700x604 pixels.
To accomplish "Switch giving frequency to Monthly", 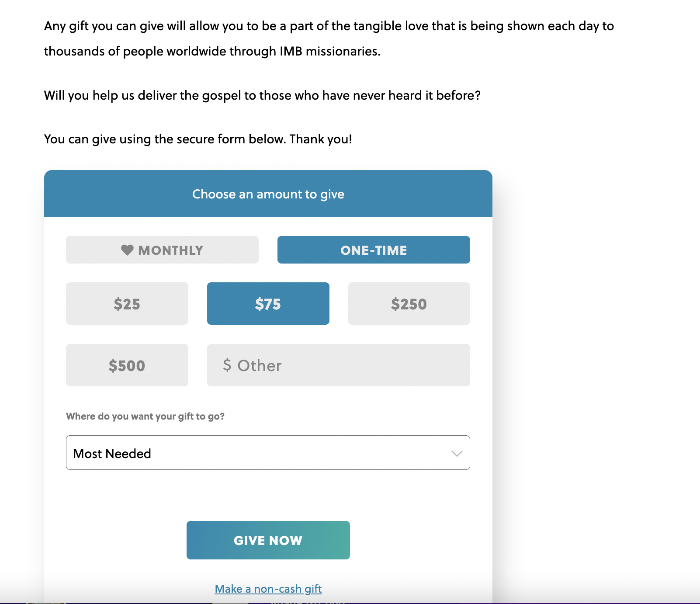I will tap(162, 250).
